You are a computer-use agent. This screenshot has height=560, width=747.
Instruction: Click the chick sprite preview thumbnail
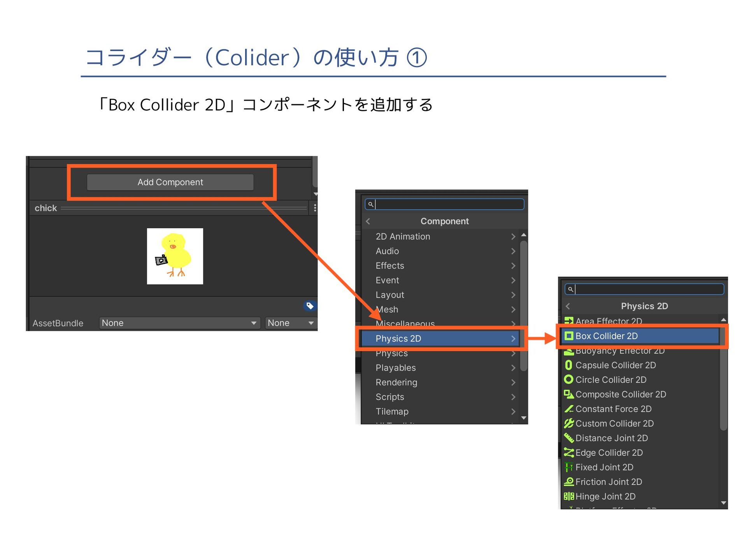coord(175,256)
